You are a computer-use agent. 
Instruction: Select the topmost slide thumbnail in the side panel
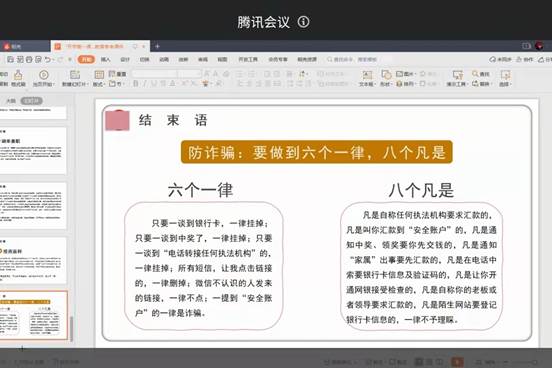tap(33, 113)
